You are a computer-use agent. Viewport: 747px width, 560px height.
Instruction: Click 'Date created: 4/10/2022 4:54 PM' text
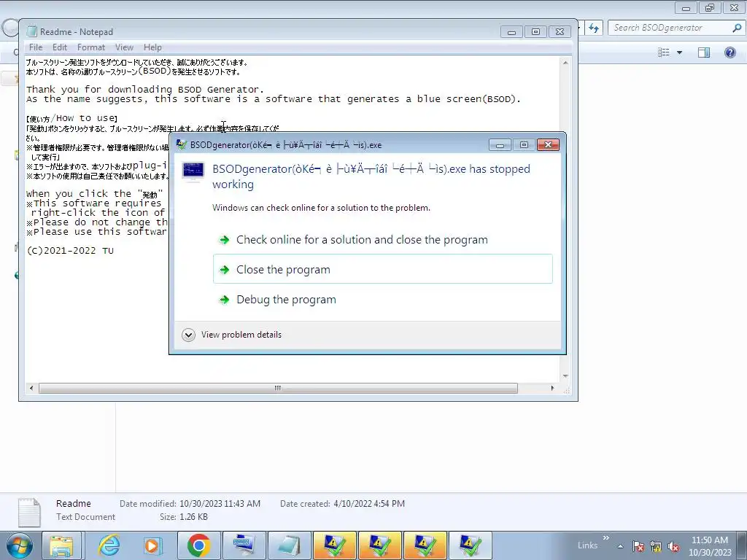click(x=342, y=503)
